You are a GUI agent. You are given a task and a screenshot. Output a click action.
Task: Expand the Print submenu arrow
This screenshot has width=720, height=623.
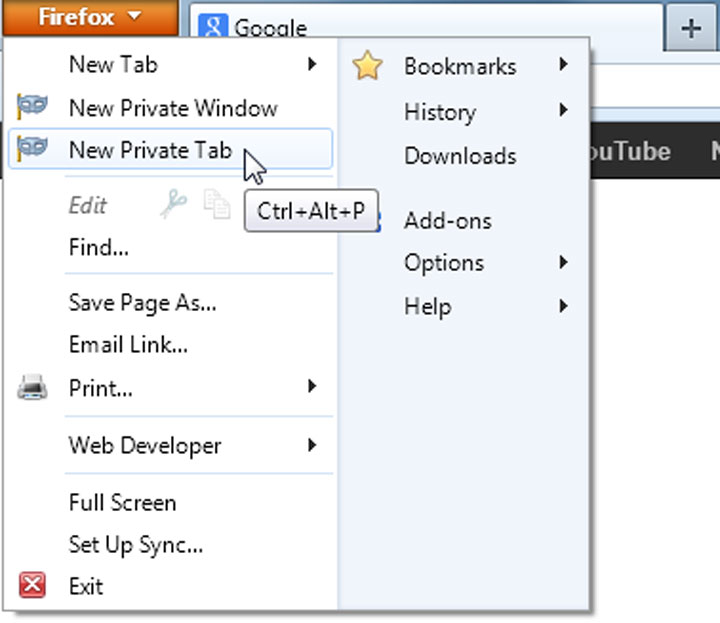312,386
